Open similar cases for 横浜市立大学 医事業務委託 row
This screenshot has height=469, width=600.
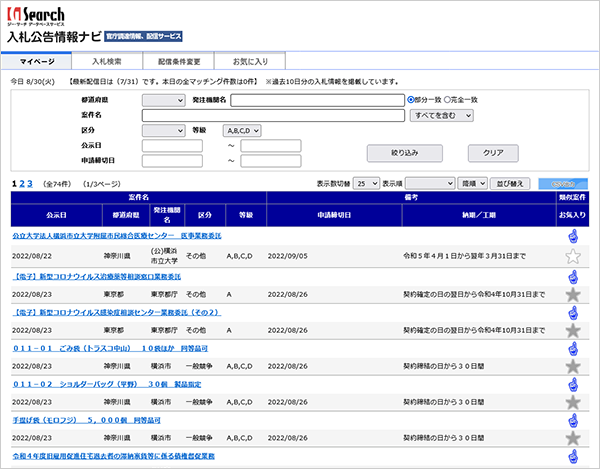tap(573, 236)
